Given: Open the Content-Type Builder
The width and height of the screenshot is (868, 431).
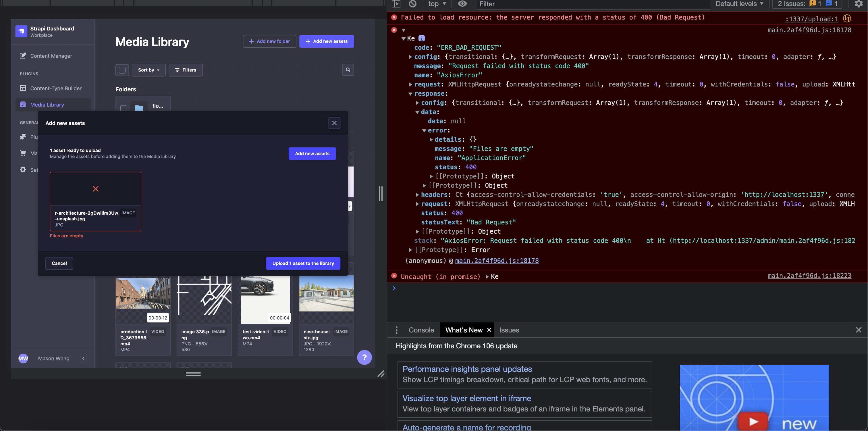Looking at the screenshot, I should pos(56,88).
